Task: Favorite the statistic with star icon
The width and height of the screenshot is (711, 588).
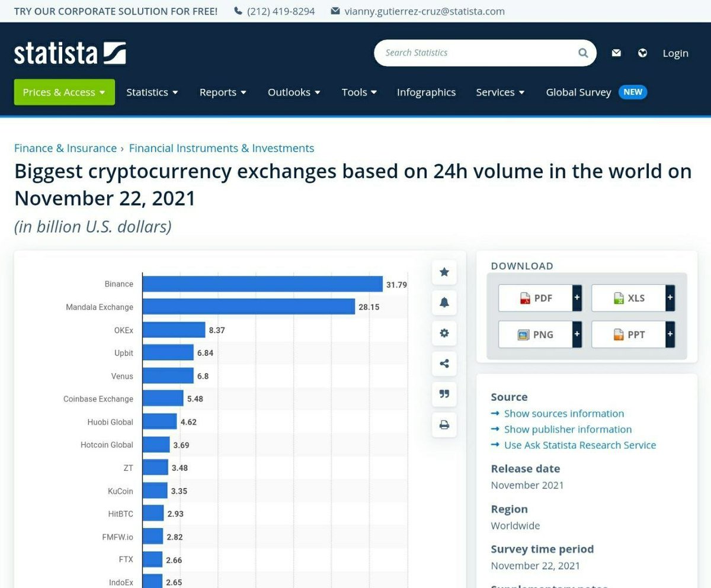Action: (x=444, y=272)
